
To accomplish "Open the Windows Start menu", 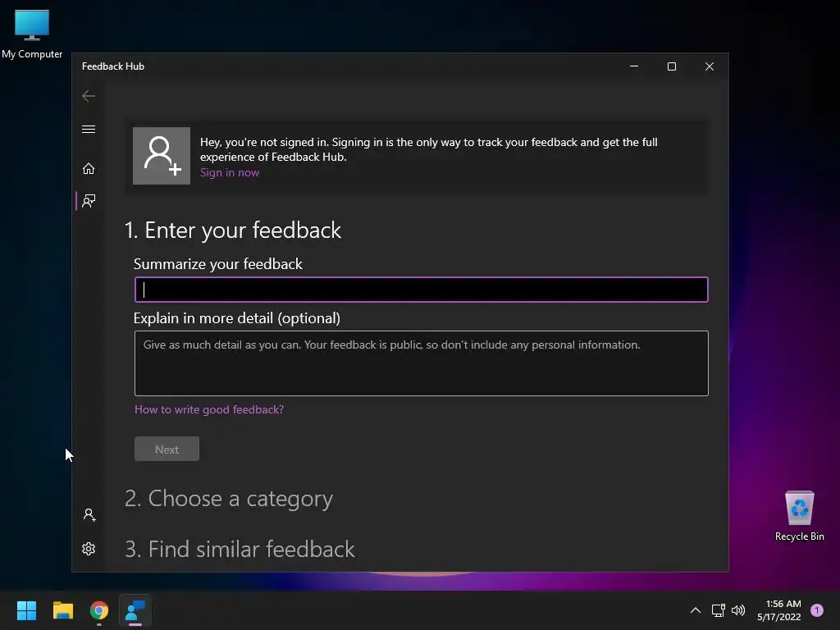I will pos(26,610).
